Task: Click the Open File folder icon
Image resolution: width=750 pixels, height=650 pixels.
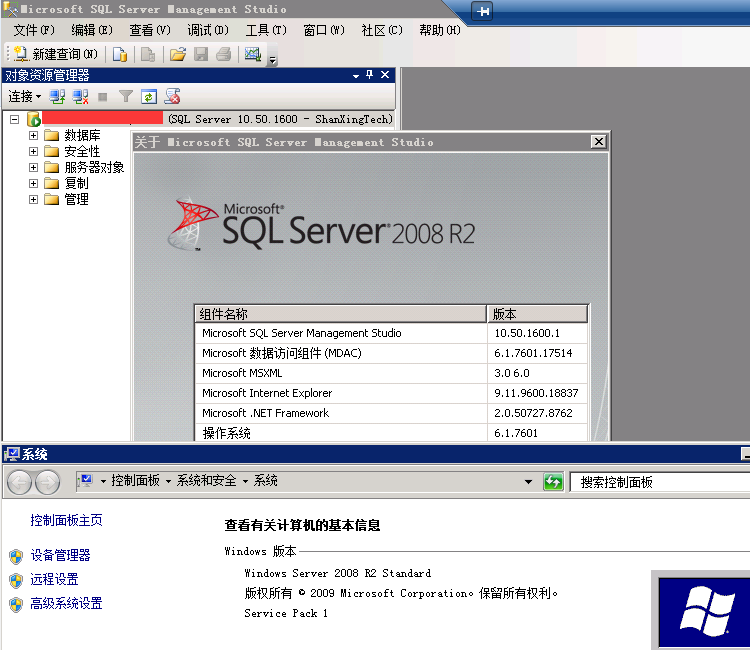Action: coord(177,55)
